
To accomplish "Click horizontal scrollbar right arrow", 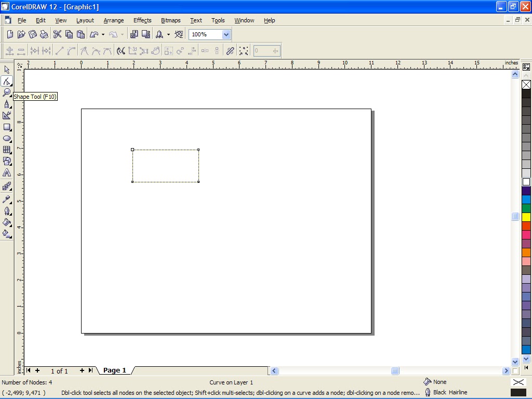I will click(506, 371).
